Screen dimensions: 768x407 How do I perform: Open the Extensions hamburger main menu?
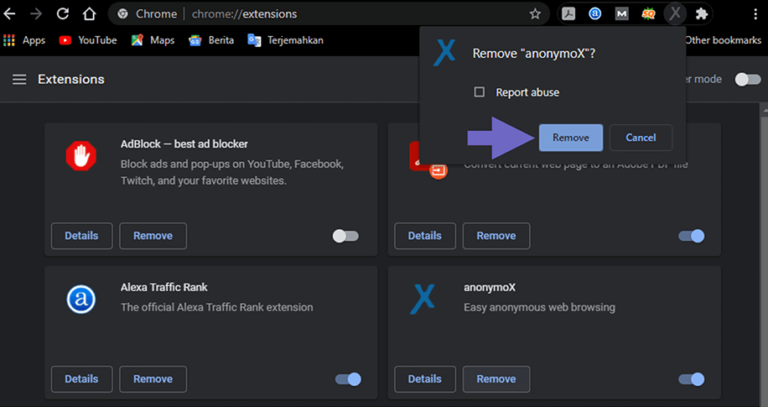click(20, 79)
